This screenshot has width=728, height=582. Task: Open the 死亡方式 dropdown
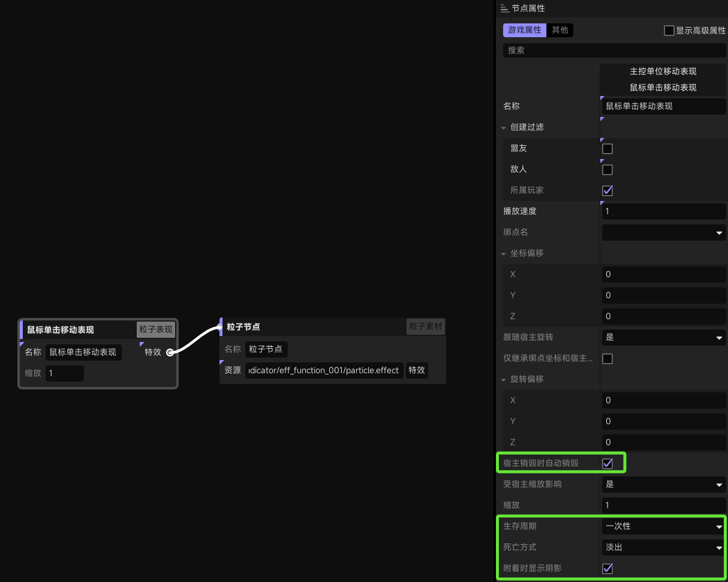(x=664, y=547)
